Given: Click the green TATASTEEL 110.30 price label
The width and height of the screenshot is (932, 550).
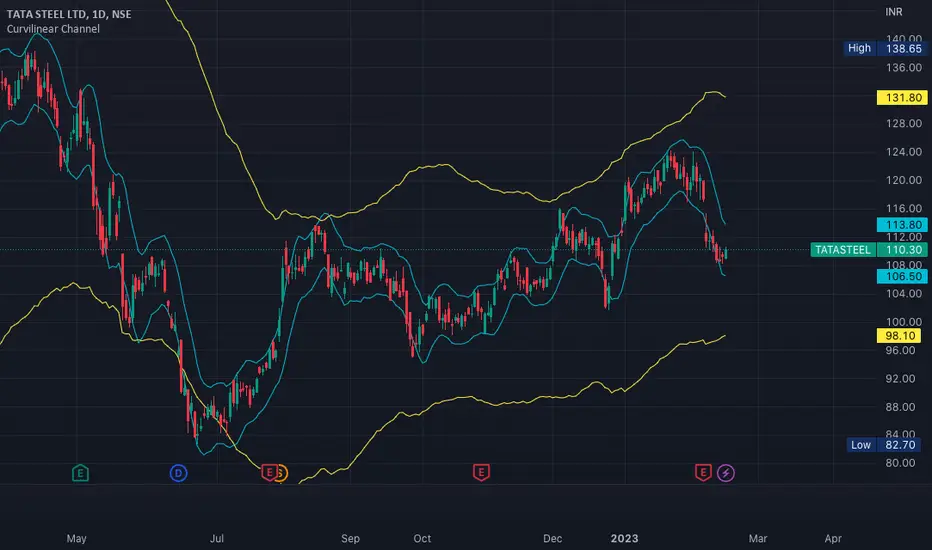Looking at the screenshot, I should (870, 250).
